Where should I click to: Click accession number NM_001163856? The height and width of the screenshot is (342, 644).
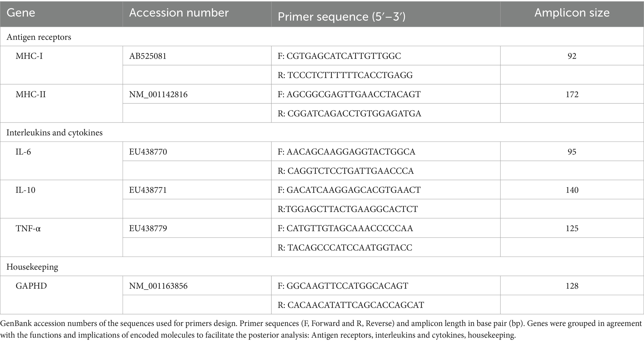point(159,286)
